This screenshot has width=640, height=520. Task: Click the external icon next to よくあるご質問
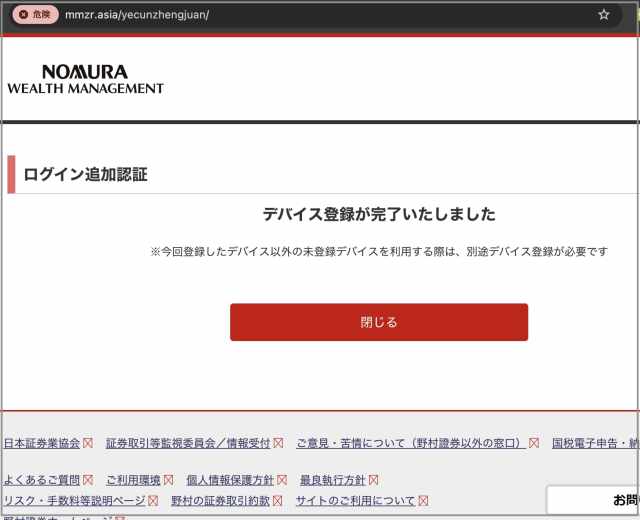(88, 480)
